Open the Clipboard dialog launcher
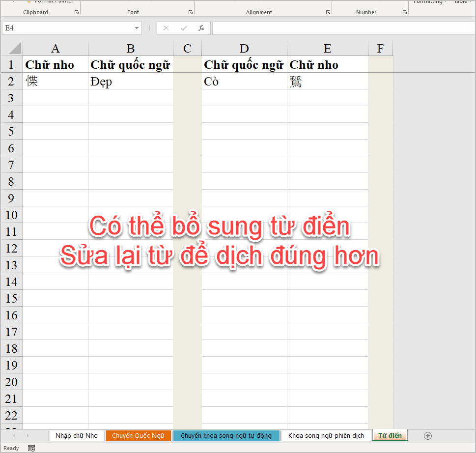The image size is (476, 453). (x=76, y=12)
